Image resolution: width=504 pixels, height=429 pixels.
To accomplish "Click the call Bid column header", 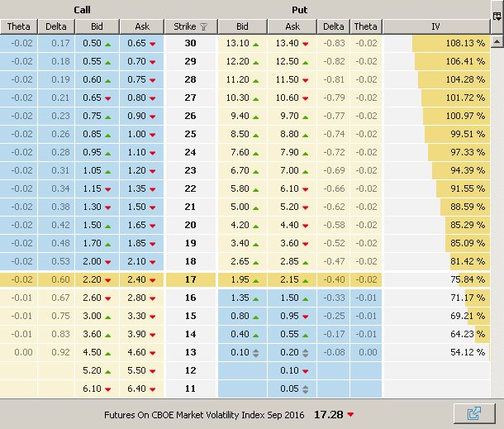I will [97, 26].
